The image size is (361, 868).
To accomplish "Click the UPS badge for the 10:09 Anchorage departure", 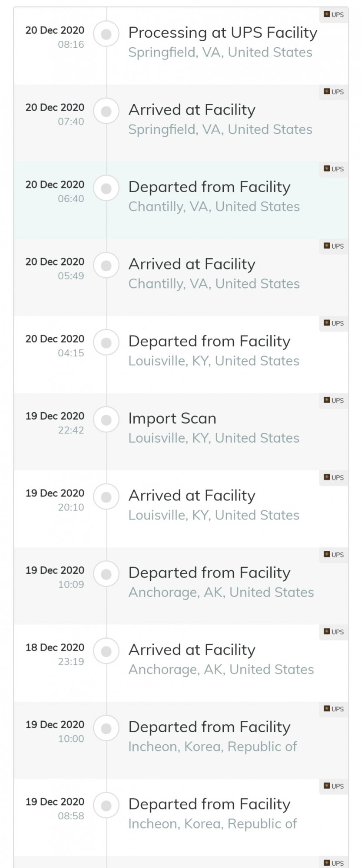I will point(334,555).
